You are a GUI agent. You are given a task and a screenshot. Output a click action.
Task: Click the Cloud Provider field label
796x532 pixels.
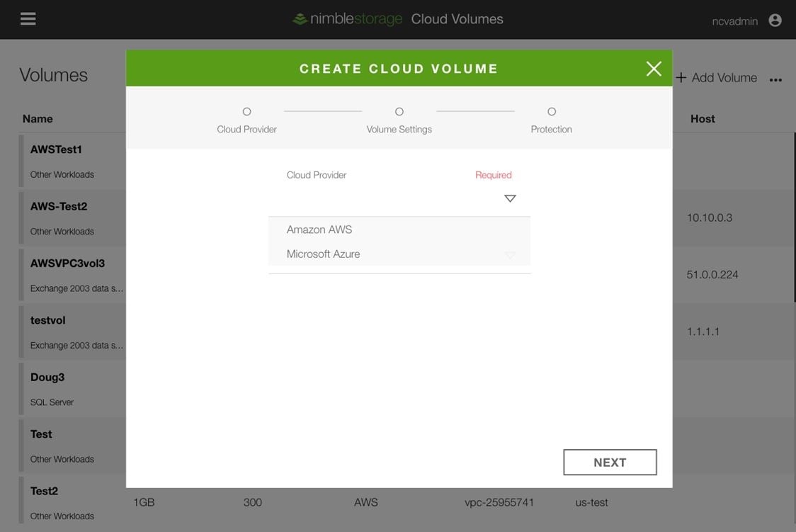317,175
